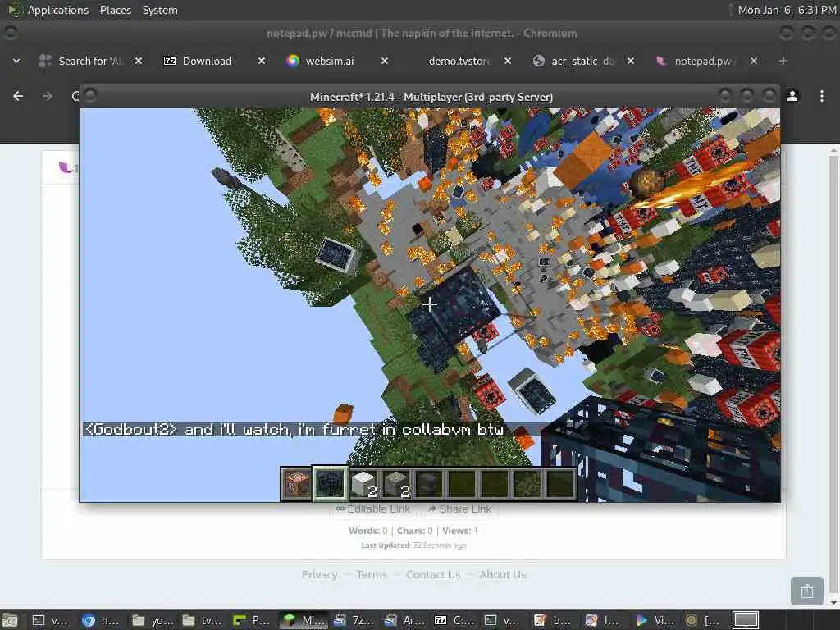The width and height of the screenshot is (840, 630).
Task: Switch to the '[...' taskbar item
Action: coord(703,620)
